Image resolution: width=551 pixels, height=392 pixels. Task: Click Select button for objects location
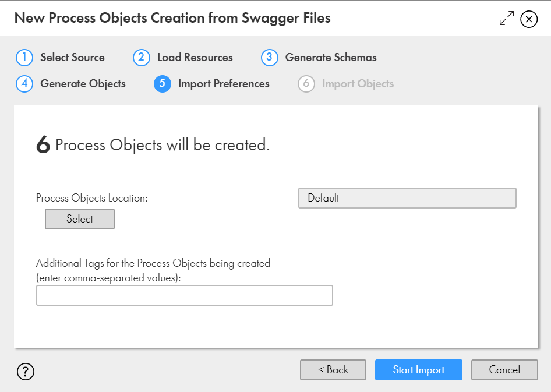tap(80, 219)
